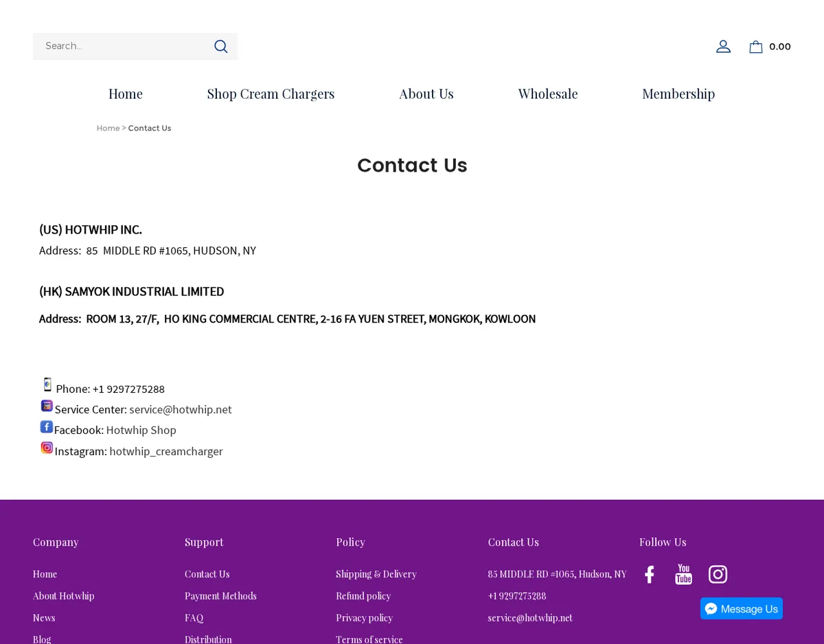Open News footer link
This screenshot has width=824, height=644.
coord(44,618)
